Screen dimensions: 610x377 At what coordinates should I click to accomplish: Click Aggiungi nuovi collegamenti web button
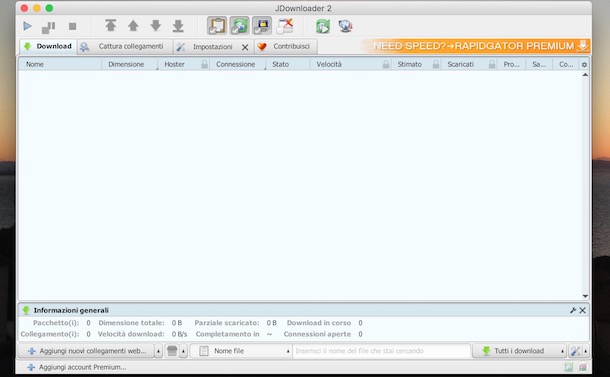(86, 351)
